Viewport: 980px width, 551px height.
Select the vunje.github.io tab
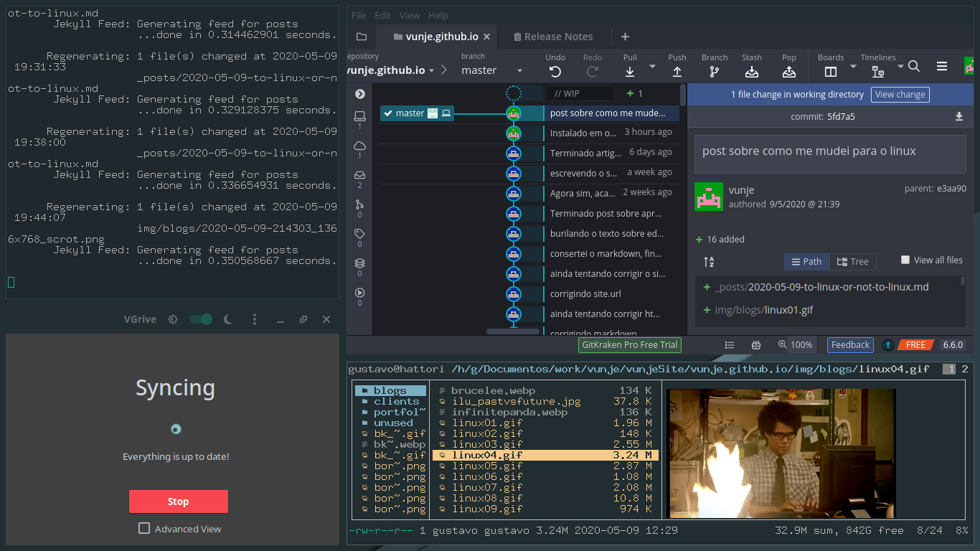[436, 37]
